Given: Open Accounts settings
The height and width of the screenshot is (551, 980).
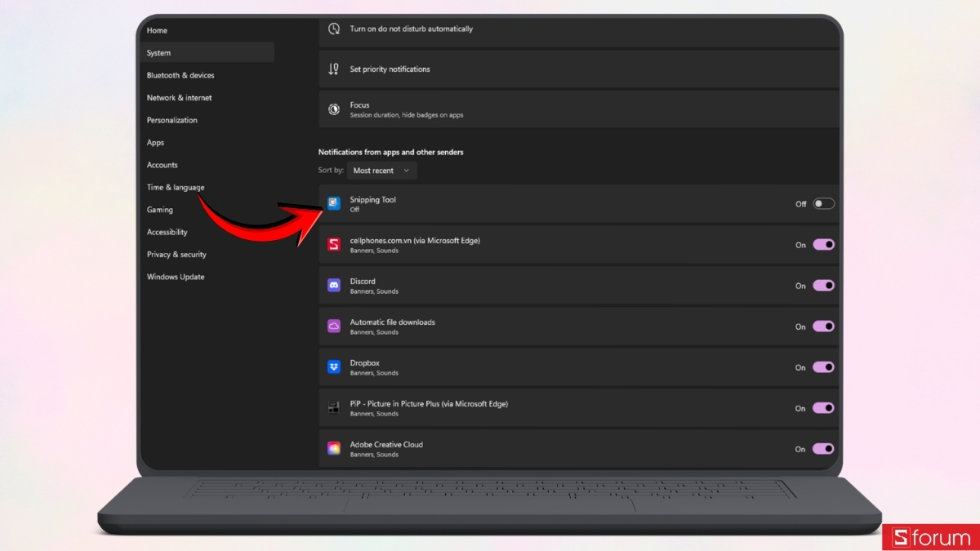Looking at the screenshot, I should click(162, 165).
